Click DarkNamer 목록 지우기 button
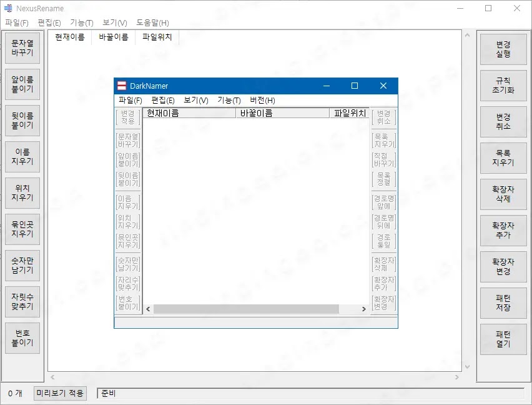Viewport: 532px width, 405px height. (x=384, y=141)
